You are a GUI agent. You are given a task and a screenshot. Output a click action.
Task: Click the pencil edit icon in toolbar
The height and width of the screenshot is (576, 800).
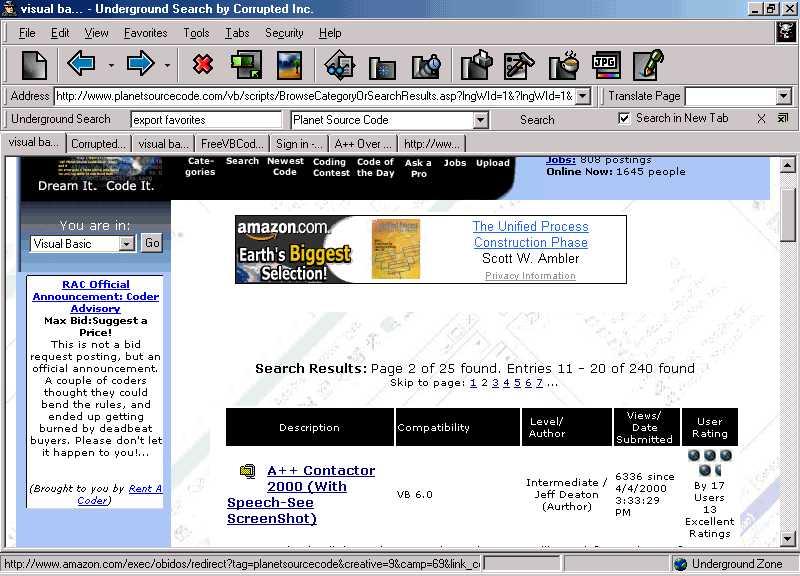tap(648, 66)
